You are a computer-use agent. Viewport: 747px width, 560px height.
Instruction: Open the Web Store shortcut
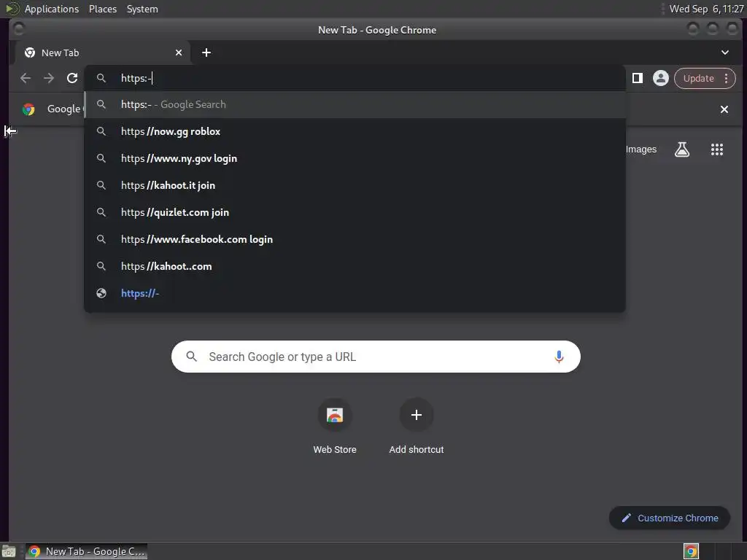[x=334, y=426]
